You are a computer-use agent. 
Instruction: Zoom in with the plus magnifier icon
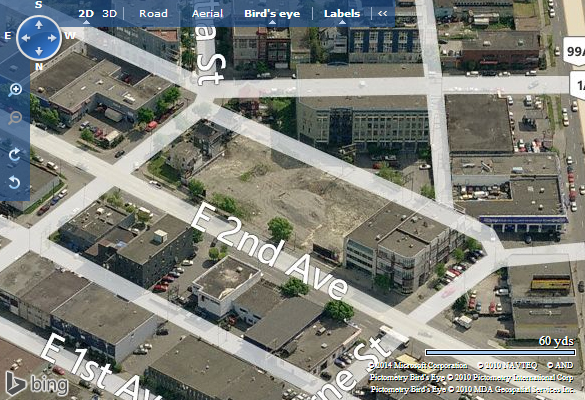15,90
